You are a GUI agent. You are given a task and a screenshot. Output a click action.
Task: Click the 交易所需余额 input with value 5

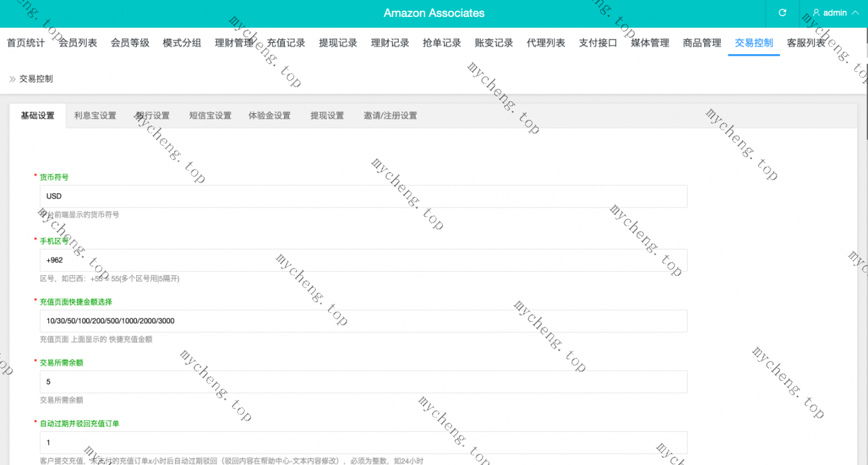coord(363,382)
